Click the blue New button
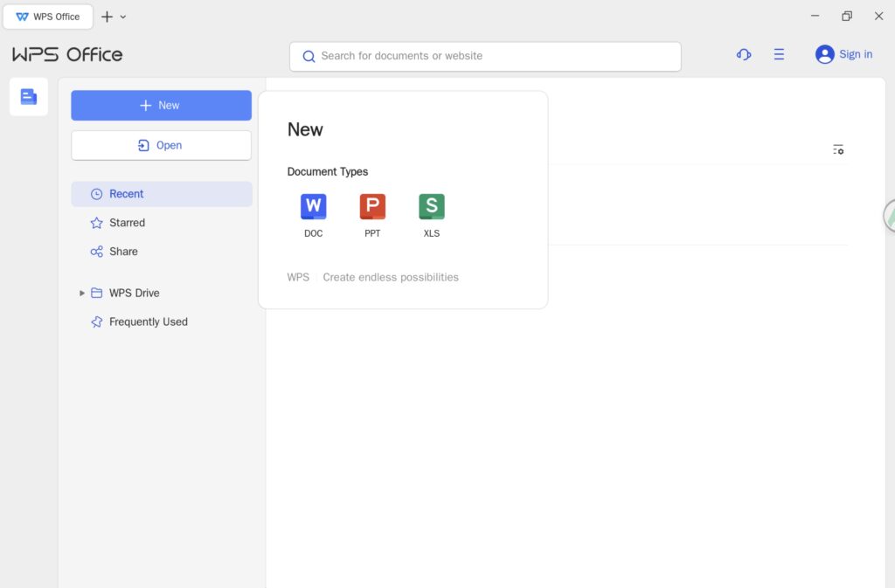This screenshot has height=588, width=895. coord(162,106)
